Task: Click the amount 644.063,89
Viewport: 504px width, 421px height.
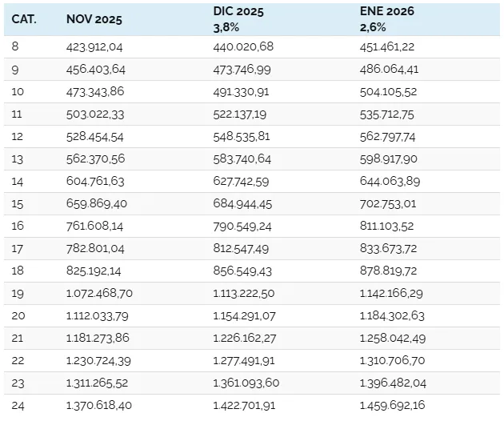Action: 389,181
